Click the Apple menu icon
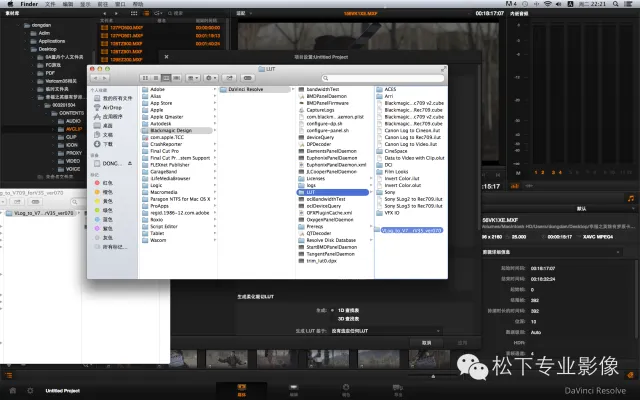This screenshot has height=400, width=640. coord(10,4)
